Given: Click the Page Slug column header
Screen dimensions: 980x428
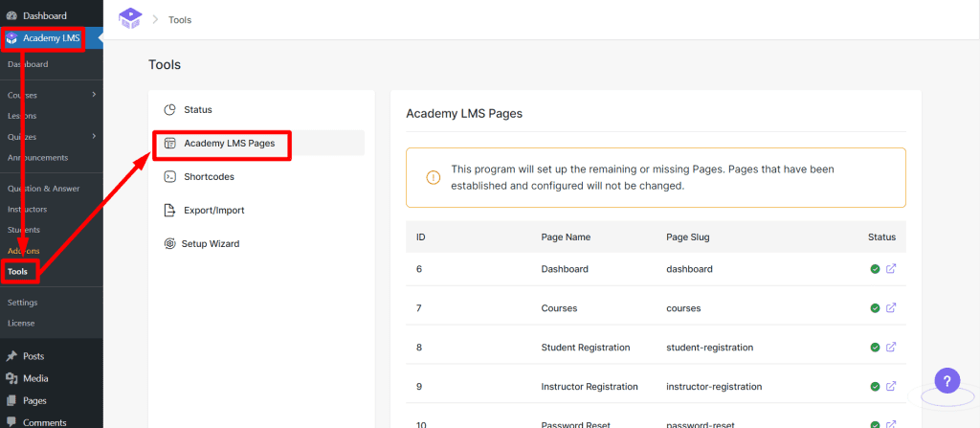Looking at the screenshot, I should coord(687,237).
